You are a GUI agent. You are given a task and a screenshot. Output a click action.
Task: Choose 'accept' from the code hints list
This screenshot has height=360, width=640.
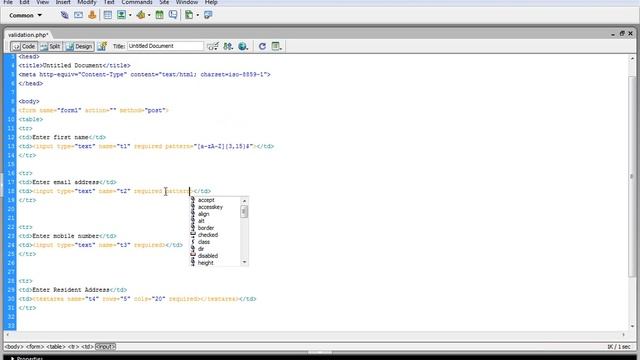click(206, 200)
